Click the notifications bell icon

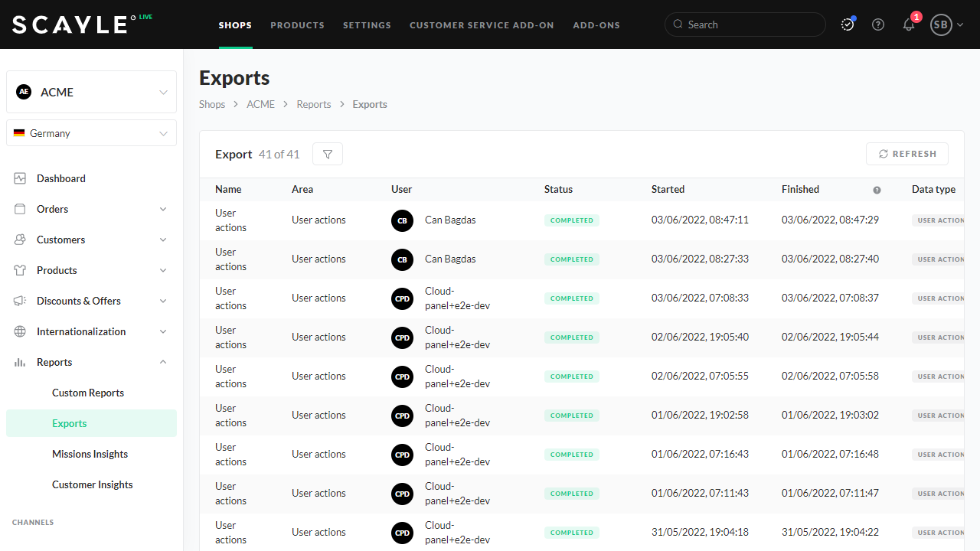pyautogui.click(x=909, y=24)
